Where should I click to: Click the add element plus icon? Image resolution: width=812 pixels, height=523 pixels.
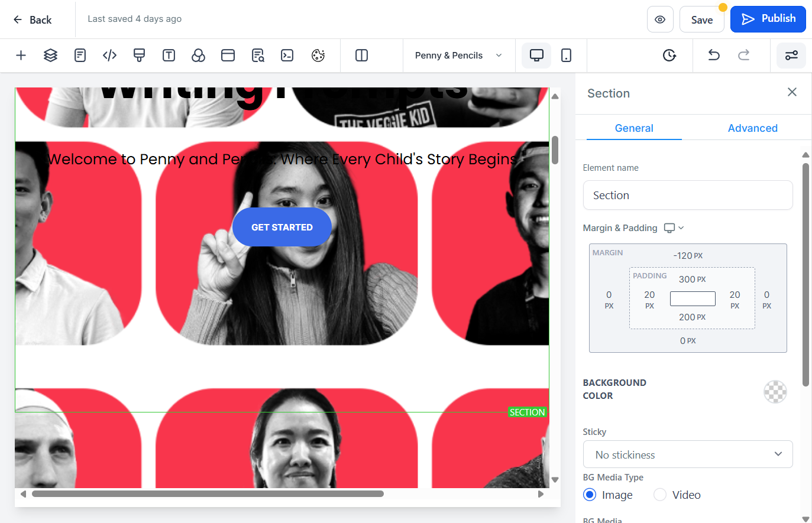pyautogui.click(x=21, y=56)
